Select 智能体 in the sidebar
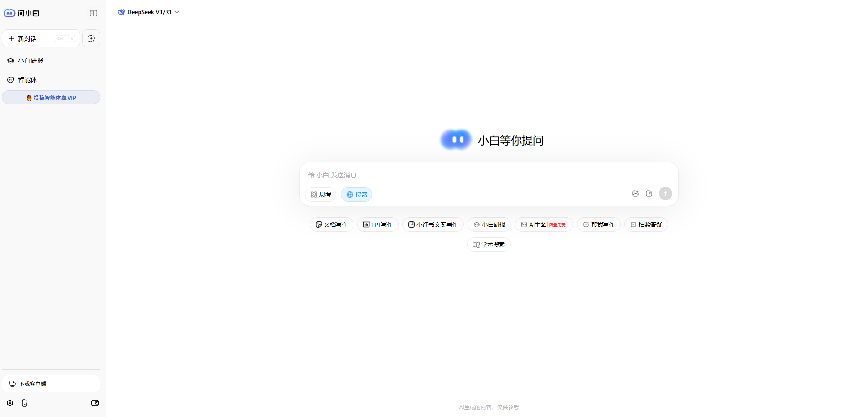 click(27, 79)
